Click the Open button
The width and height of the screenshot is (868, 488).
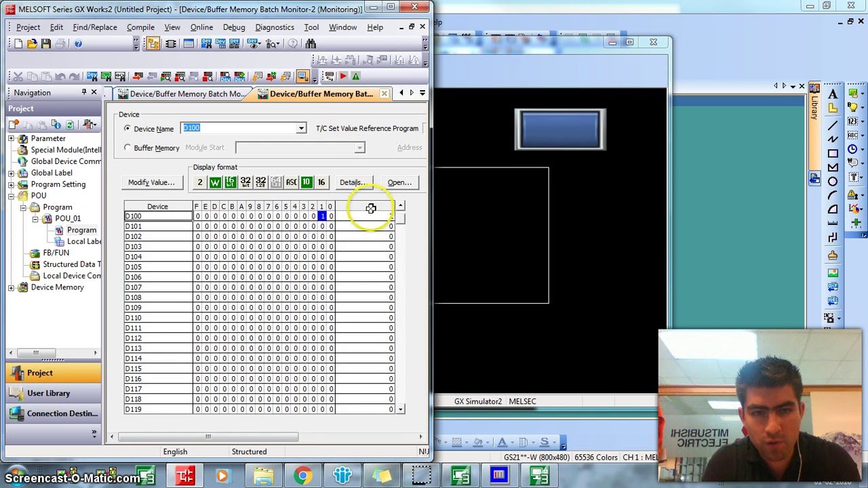399,182
